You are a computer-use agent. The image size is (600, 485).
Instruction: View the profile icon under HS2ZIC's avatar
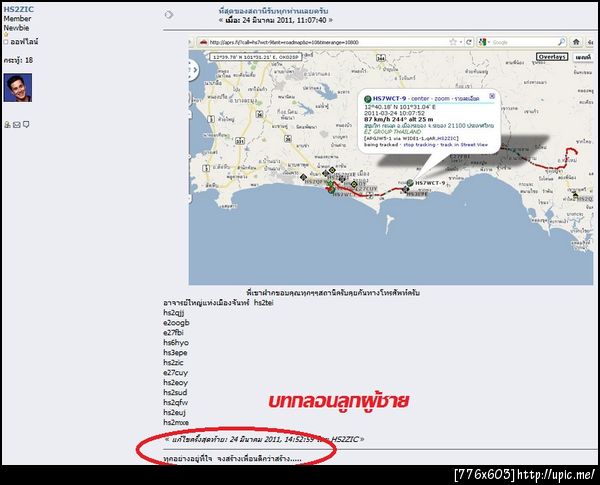click(x=7, y=125)
